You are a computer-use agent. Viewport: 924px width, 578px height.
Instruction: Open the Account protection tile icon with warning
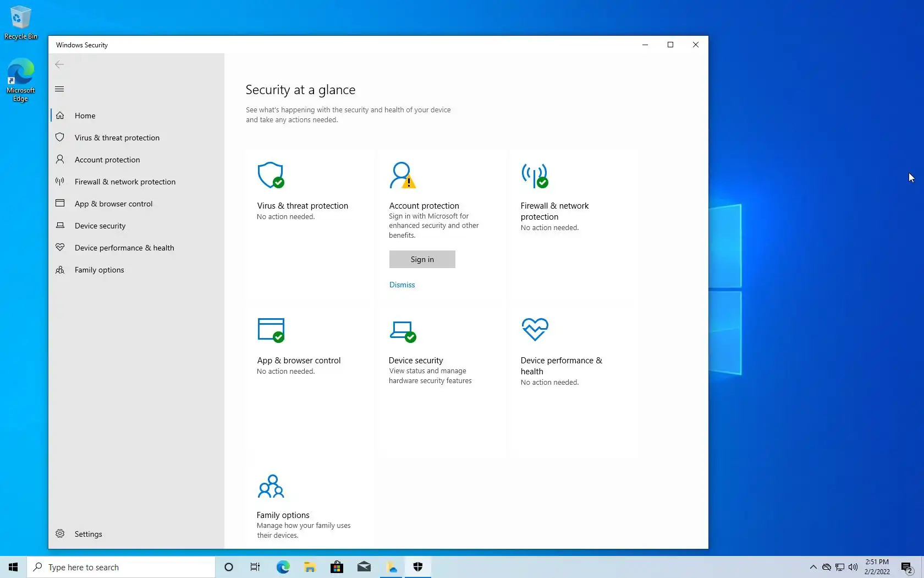point(403,176)
